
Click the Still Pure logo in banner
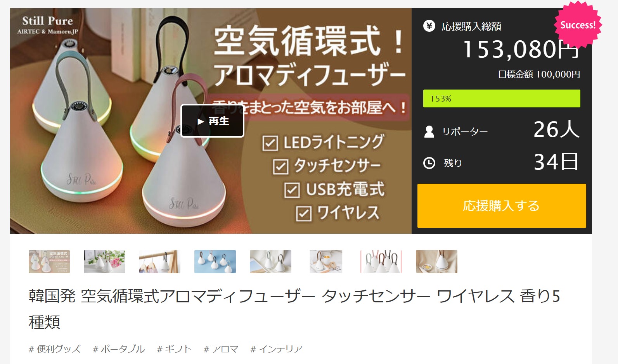click(48, 25)
